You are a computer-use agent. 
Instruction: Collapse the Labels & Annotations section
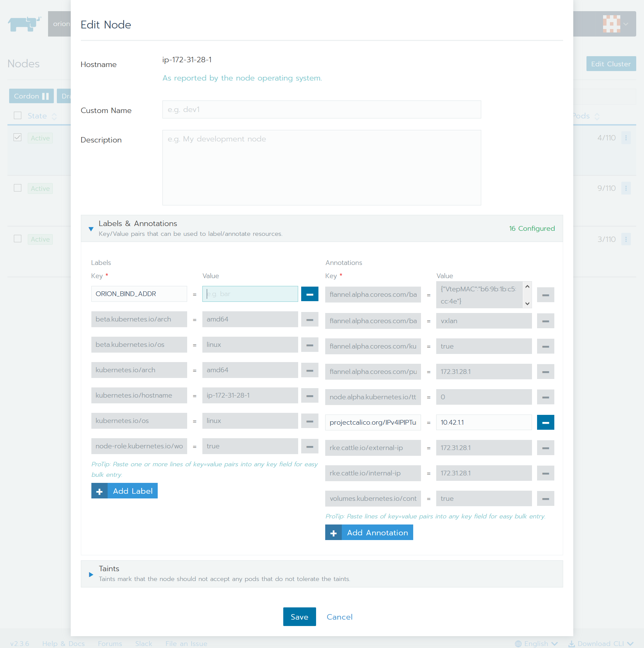pos(91,229)
